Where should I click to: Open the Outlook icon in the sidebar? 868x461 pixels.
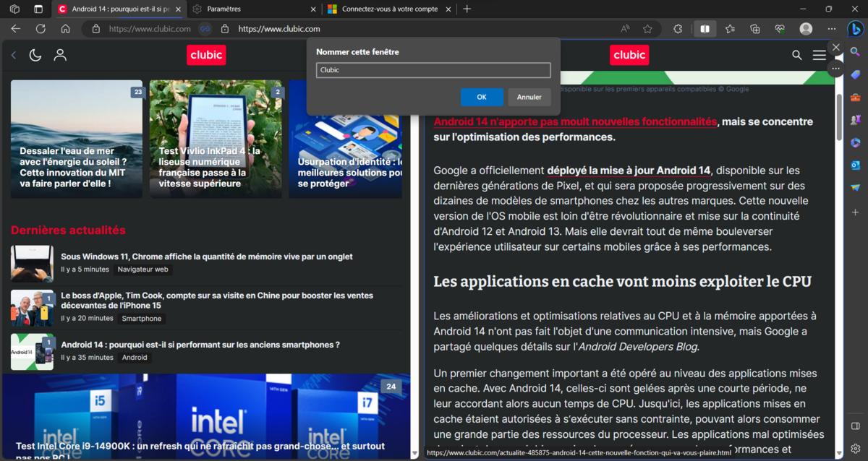(856, 165)
